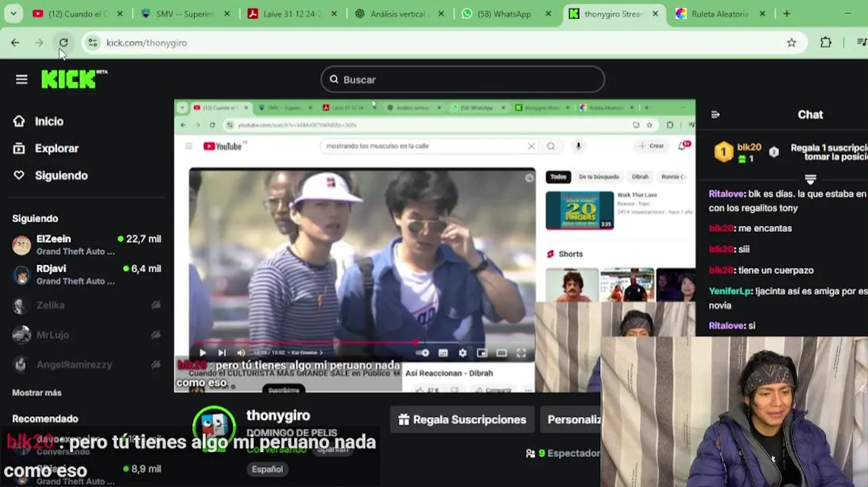Open the Chrome tab search dropdown
This screenshot has width=868, height=487.
tap(14, 14)
